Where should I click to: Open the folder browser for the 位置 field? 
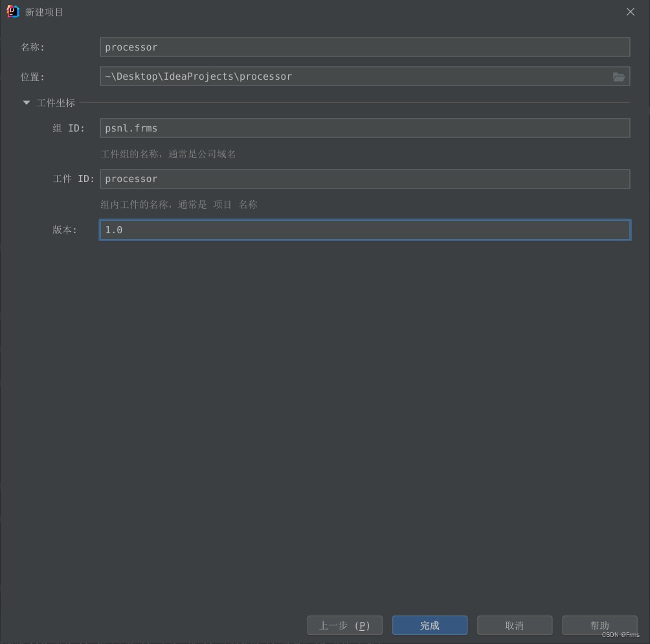[x=620, y=76]
